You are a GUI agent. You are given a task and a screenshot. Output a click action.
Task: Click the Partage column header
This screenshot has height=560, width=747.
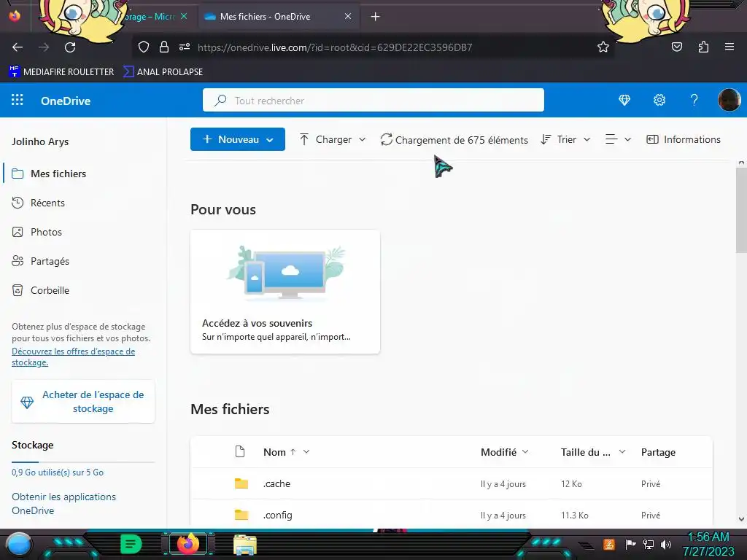(x=658, y=452)
